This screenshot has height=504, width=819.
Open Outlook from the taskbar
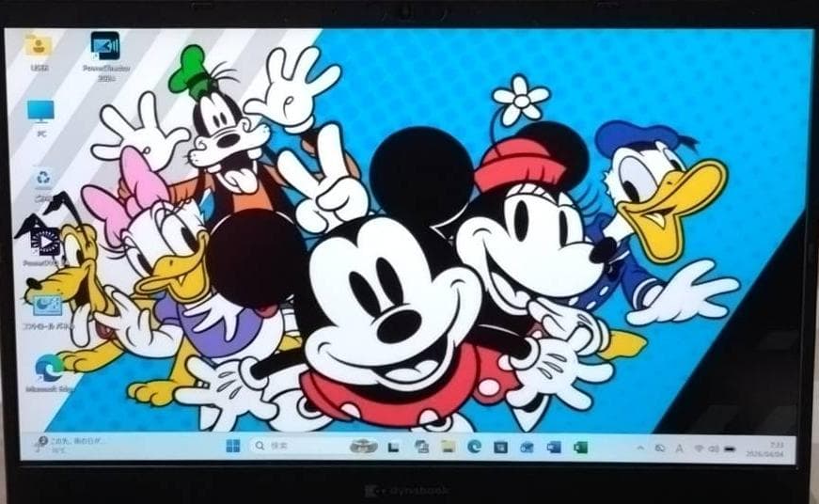527,447
